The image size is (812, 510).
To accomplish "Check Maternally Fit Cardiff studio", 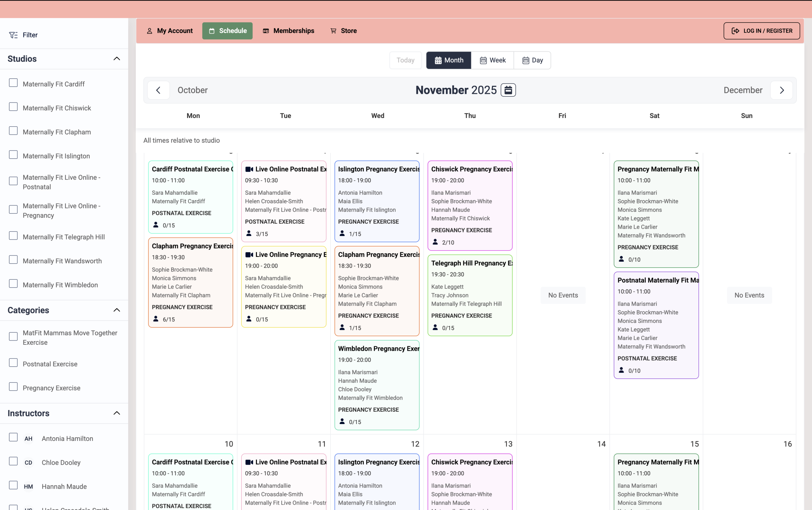I will point(13,83).
